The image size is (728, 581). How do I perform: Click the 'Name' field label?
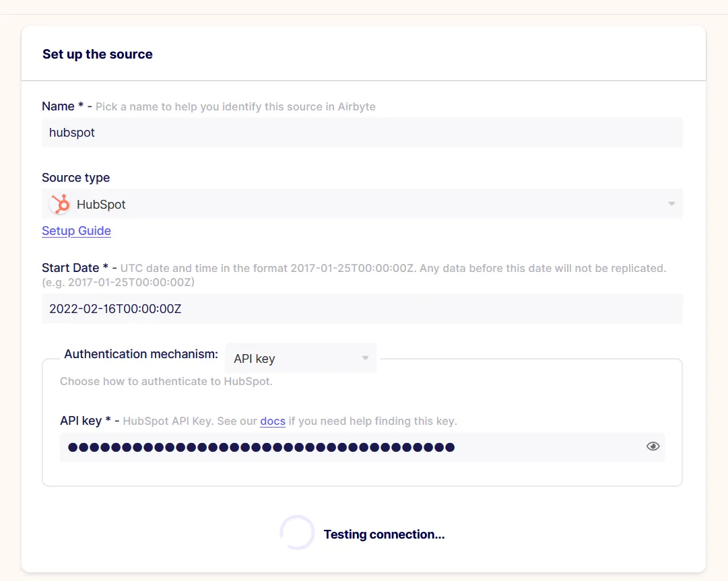click(x=58, y=106)
